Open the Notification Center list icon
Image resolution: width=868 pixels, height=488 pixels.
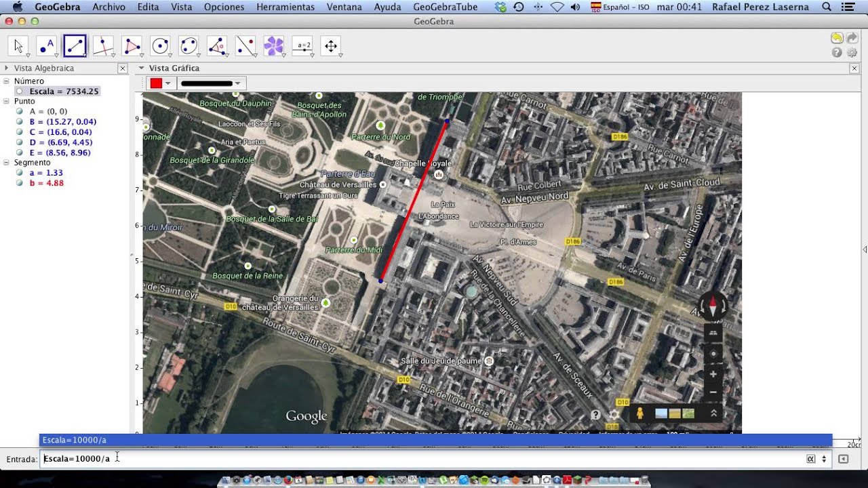[848, 7]
